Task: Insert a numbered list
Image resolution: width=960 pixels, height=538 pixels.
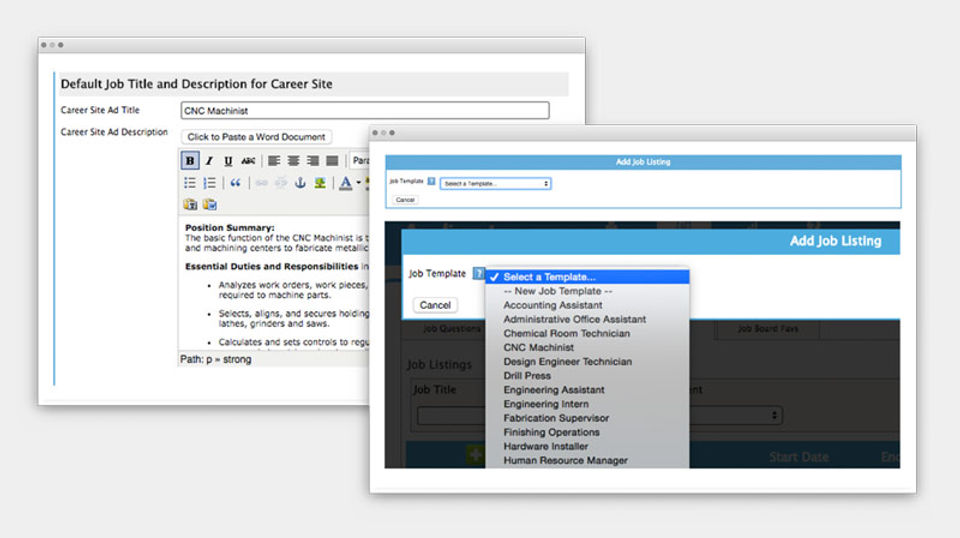Action: tap(209, 182)
